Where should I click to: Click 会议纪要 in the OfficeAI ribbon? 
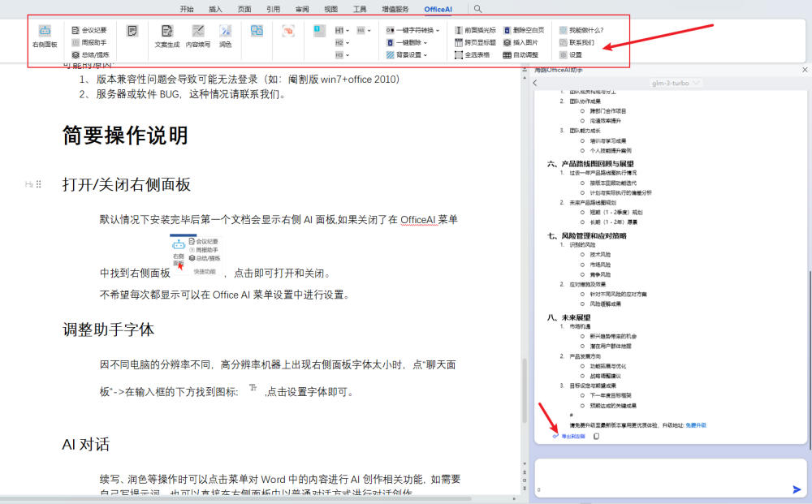click(89, 30)
